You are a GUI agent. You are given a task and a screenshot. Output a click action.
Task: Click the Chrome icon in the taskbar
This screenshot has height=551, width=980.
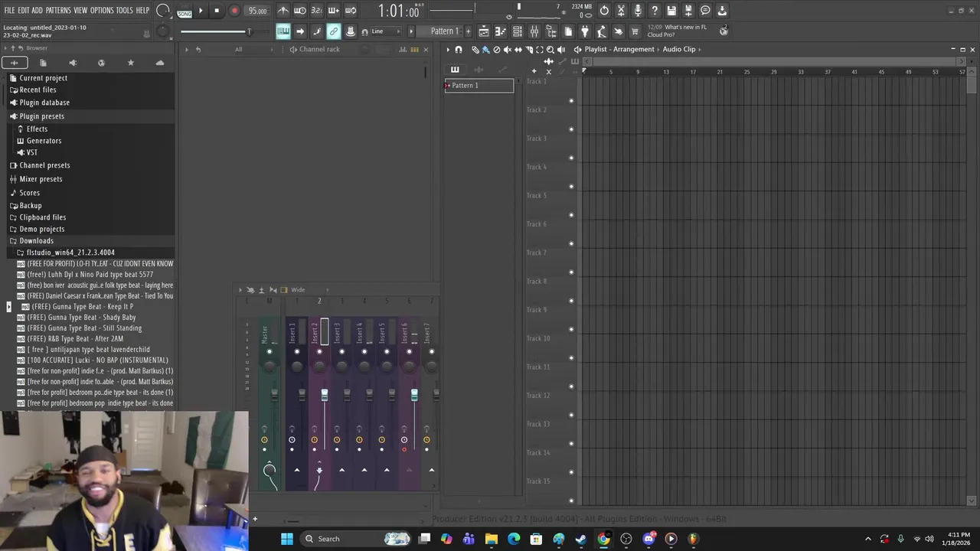pos(603,539)
